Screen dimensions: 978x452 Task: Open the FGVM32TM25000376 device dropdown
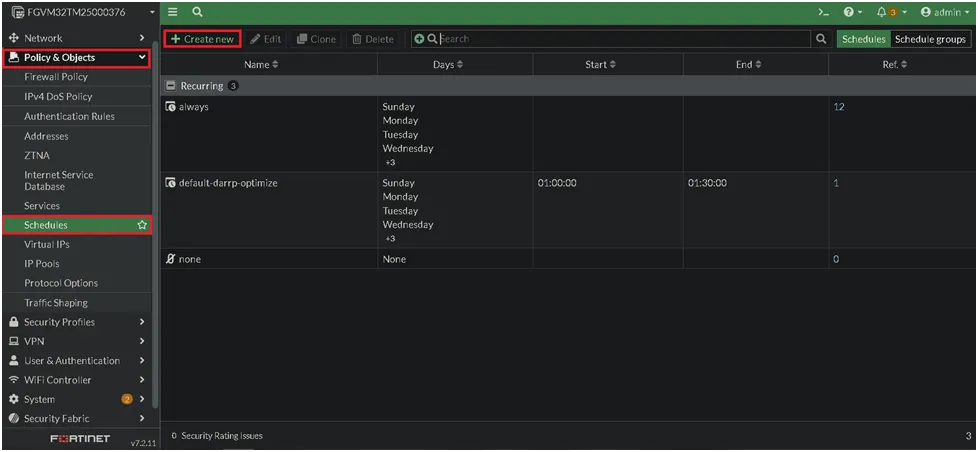(x=83, y=12)
